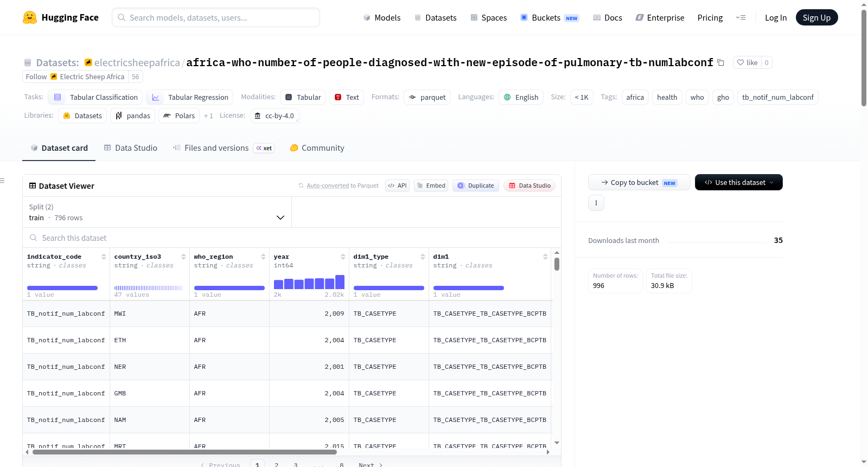This screenshot has height=467, width=868.
Task: Click the heart like icon
Action: 741,62
